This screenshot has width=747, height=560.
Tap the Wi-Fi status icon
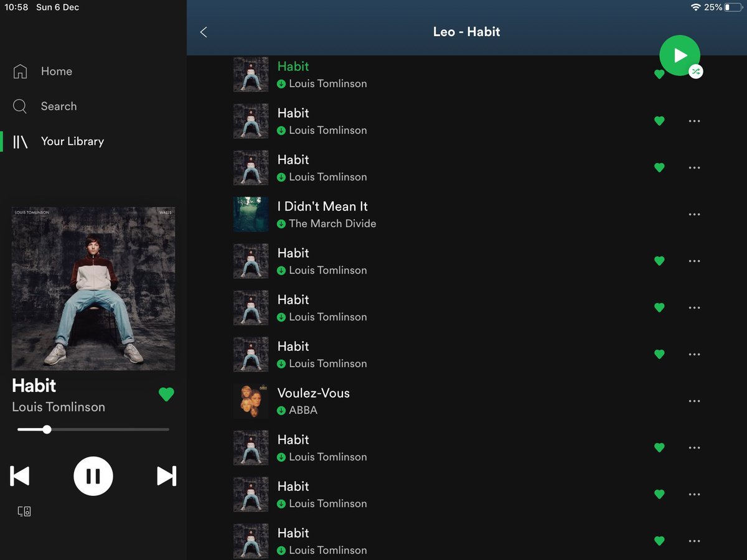695,7
